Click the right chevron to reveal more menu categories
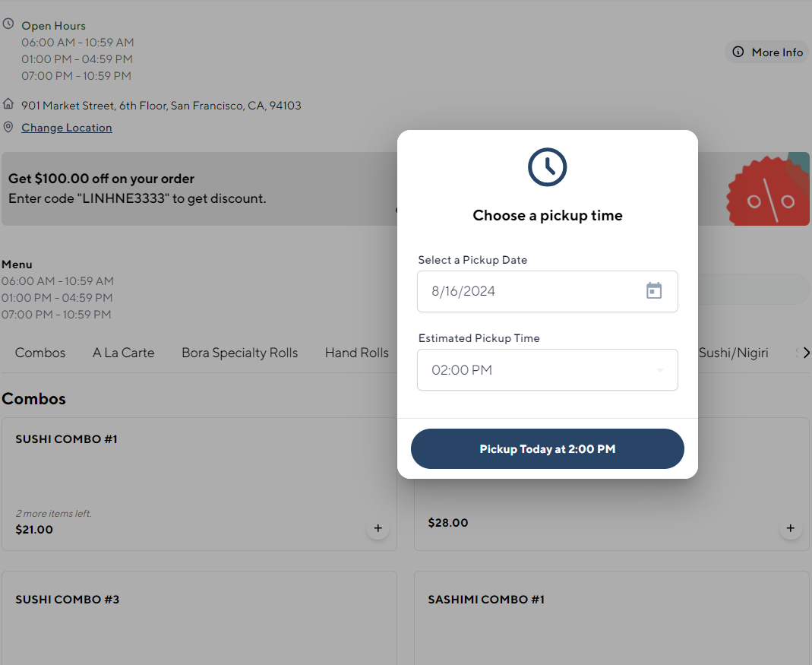The height and width of the screenshot is (665, 812). (804, 353)
